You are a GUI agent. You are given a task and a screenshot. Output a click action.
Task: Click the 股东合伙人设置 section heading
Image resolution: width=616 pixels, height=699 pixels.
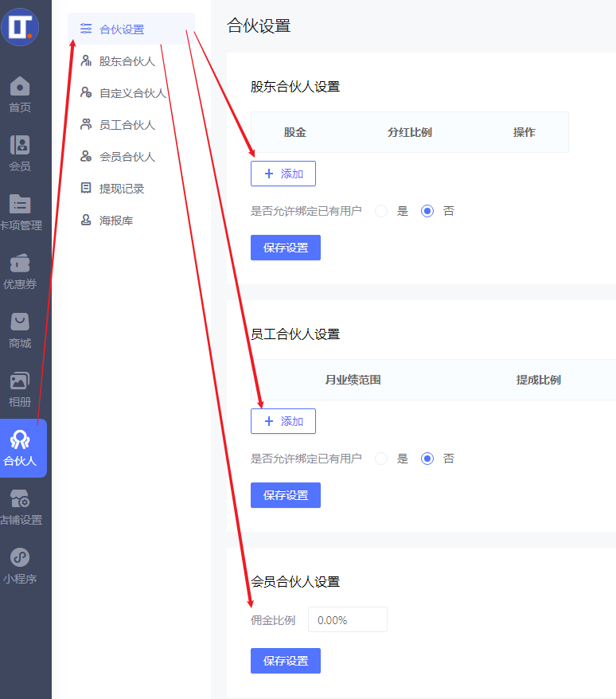coord(295,87)
